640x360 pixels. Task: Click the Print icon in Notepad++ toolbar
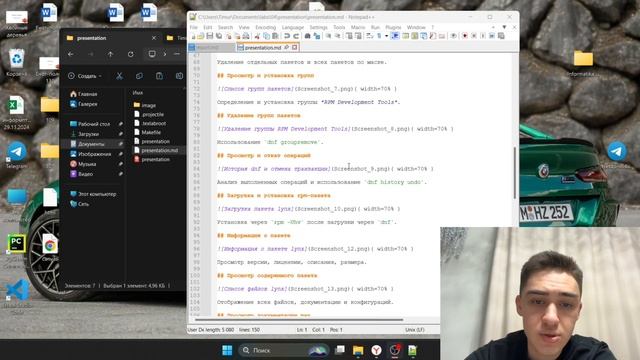coord(247,36)
